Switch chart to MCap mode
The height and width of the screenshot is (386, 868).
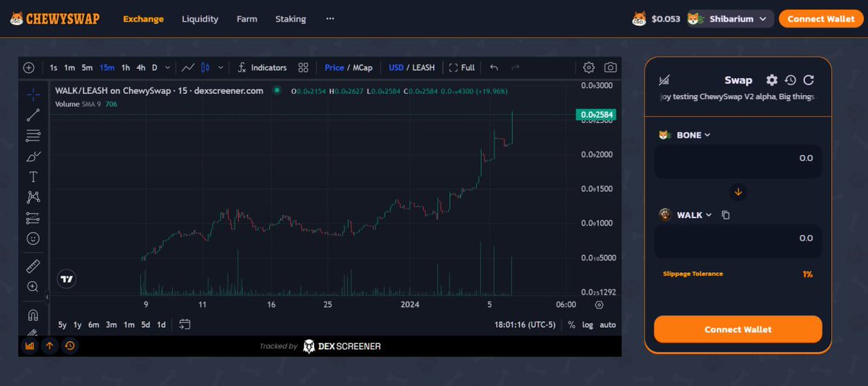[362, 67]
